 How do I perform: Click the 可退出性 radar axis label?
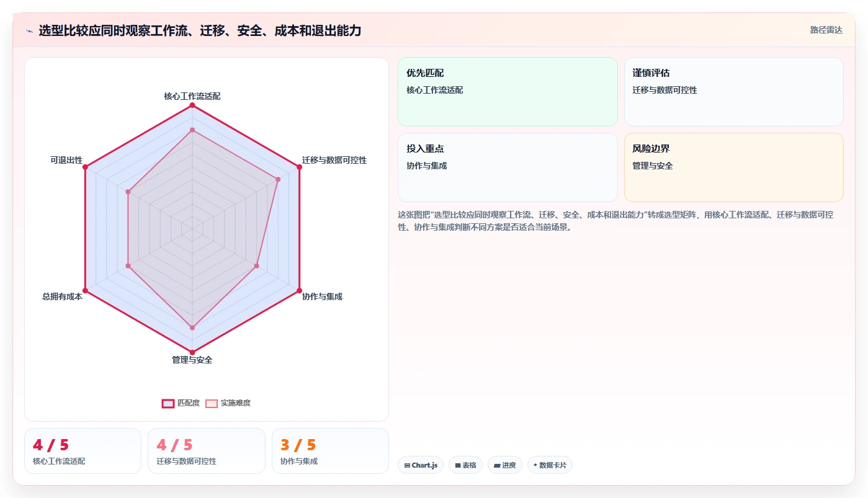[66, 160]
